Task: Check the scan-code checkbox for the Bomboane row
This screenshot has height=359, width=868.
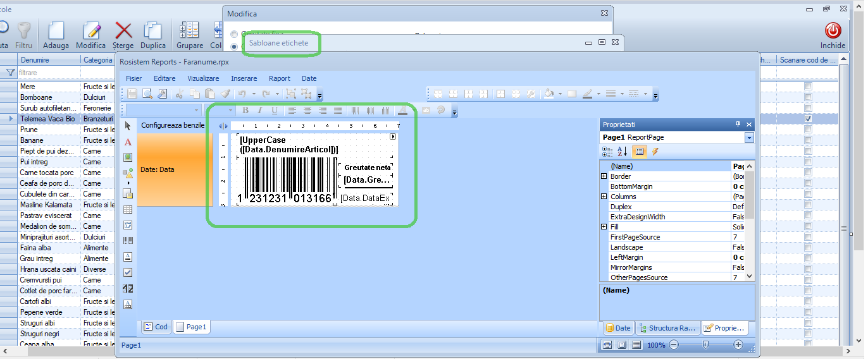Action: (808, 97)
